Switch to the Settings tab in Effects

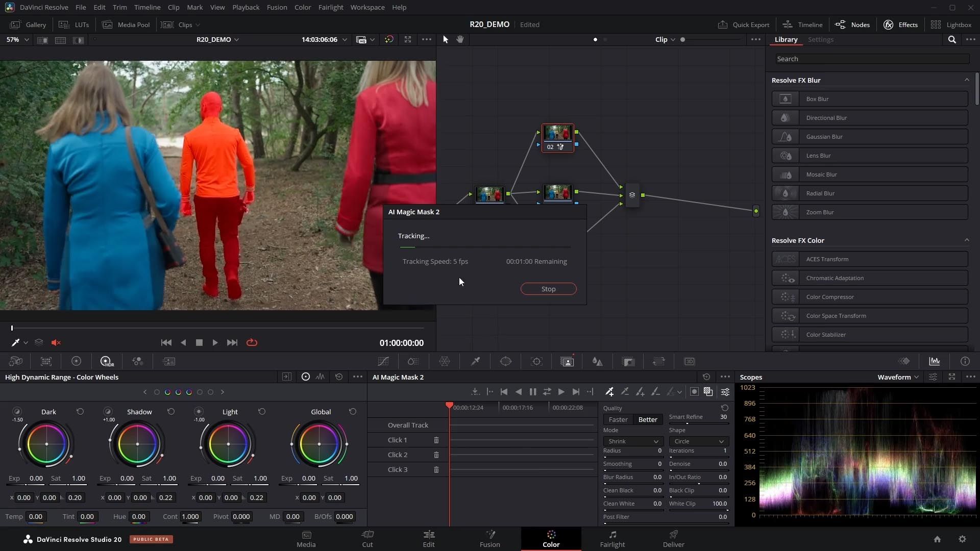point(821,39)
